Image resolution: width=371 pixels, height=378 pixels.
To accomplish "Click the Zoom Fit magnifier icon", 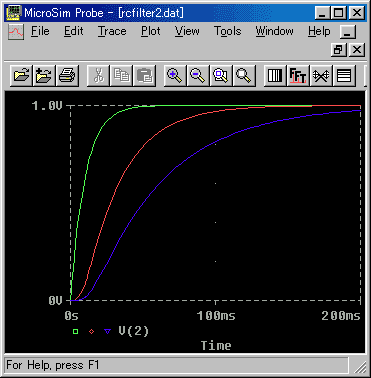I will 244,76.
